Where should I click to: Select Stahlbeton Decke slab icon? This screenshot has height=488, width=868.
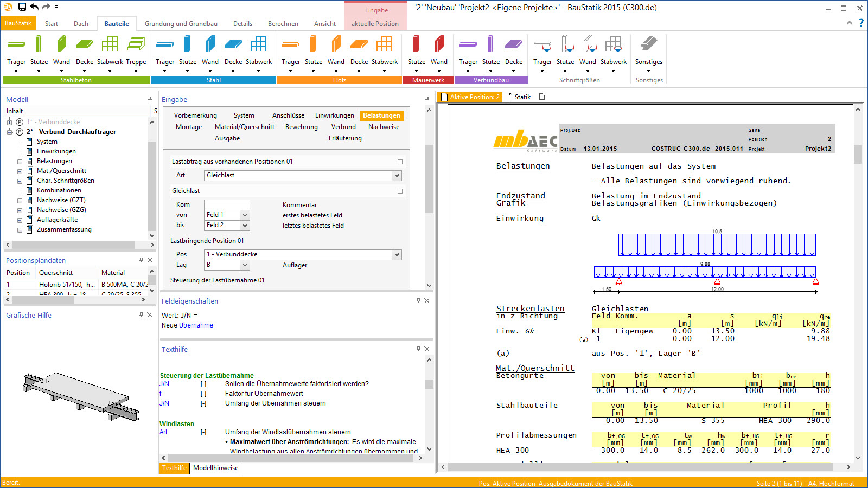[85, 44]
